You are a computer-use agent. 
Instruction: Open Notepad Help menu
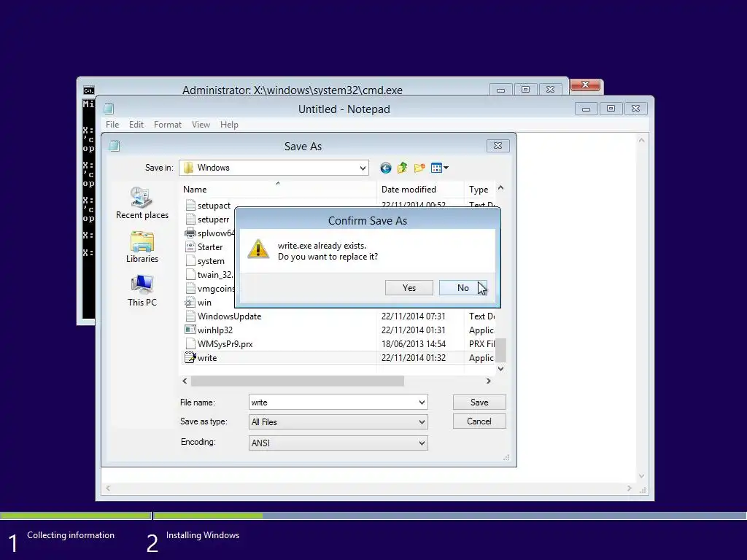point(229,124)
